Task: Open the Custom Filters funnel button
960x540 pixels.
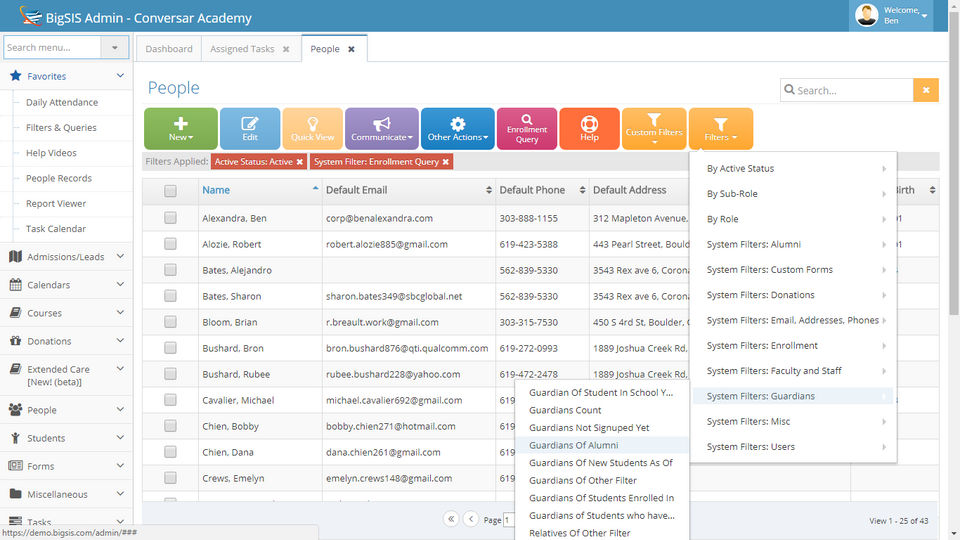Action: 654,129
